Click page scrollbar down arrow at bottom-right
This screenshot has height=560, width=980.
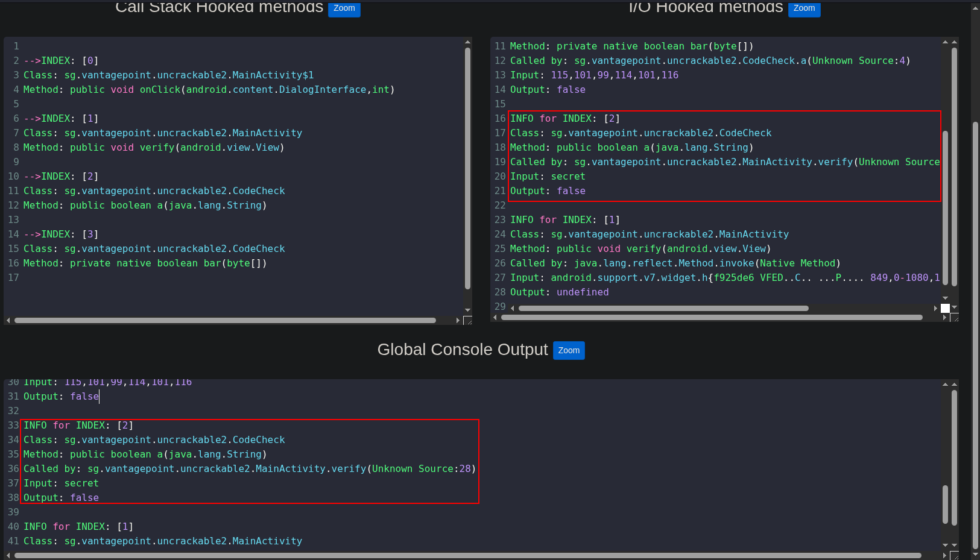[x=975, y=555]
